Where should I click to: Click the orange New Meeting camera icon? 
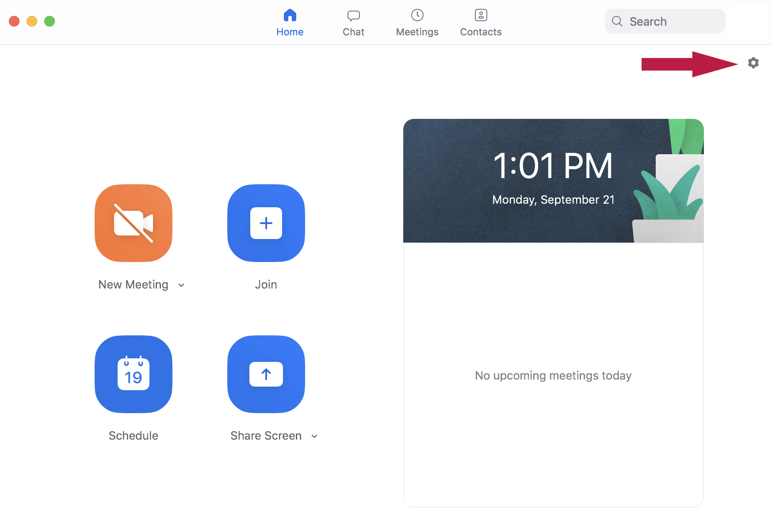[x=134, y=223]
